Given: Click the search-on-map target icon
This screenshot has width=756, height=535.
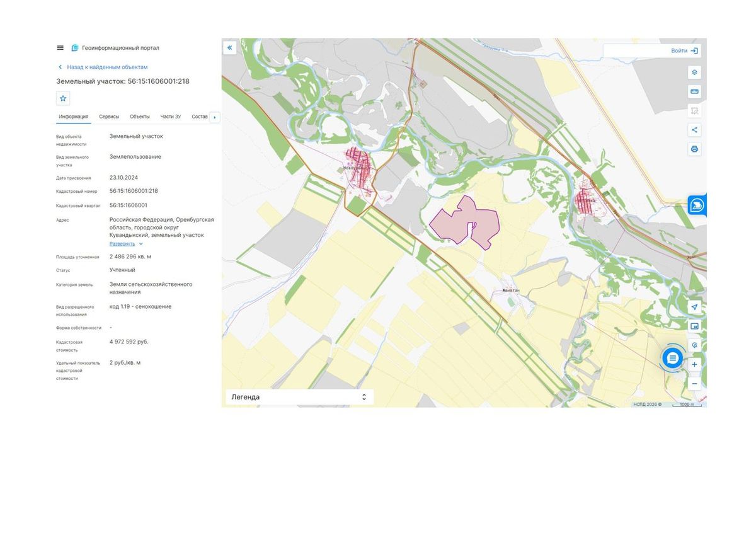Looking at the screenshot, I should coord(694,345).
